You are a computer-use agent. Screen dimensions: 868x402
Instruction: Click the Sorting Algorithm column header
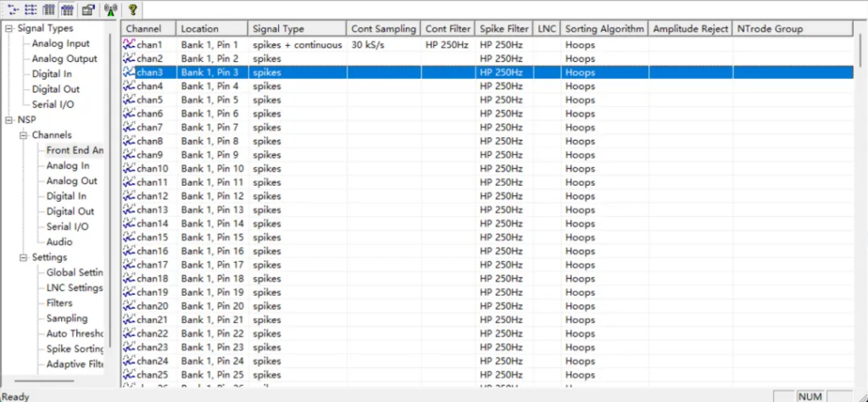[x=604, y=29]
